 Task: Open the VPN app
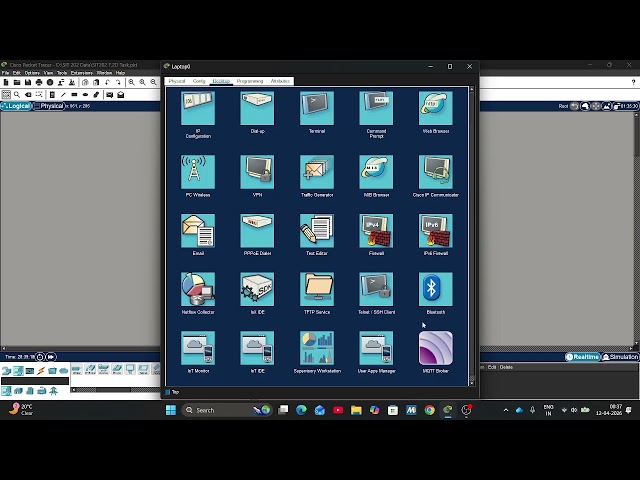[258, 172]
